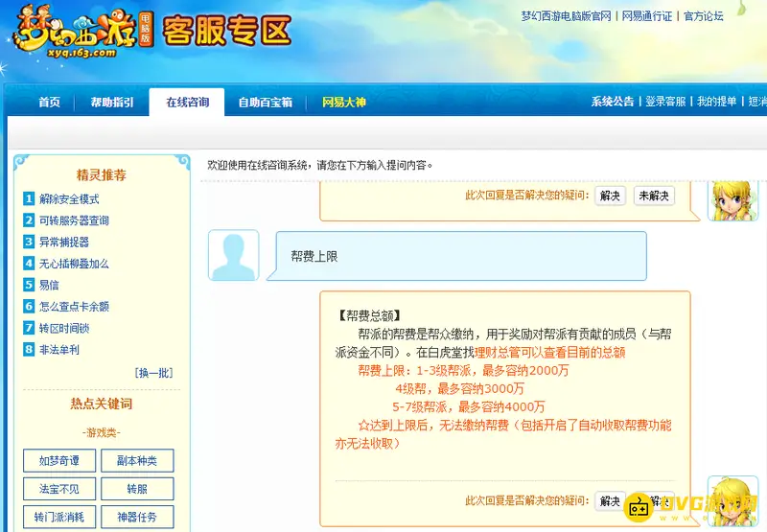Click number 3 icon beside 异常捕捉器
767x532 pixels.
coord(29,242)
